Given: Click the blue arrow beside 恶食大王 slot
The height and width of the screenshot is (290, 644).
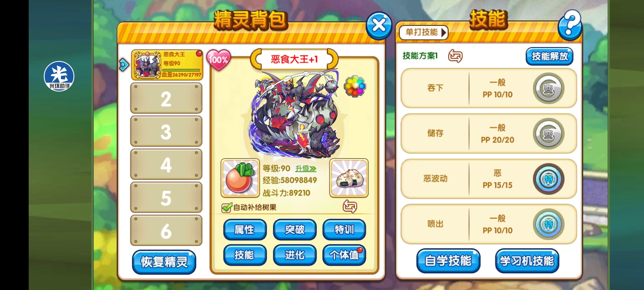Looking at the screenshot, I should (124, 65).
